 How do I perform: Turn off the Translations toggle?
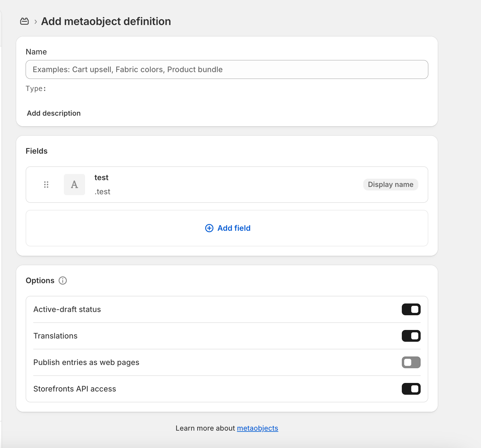[411, 336]
